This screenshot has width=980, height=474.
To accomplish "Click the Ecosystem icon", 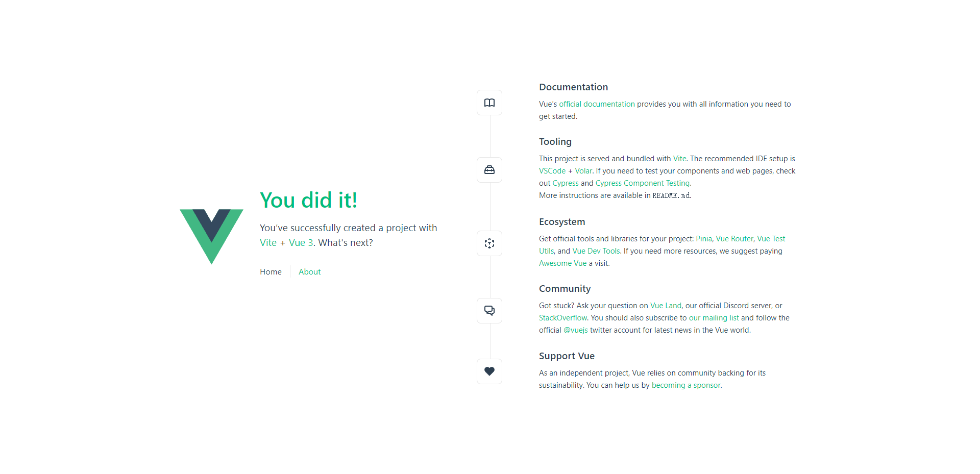I will (x=489, y=243).
